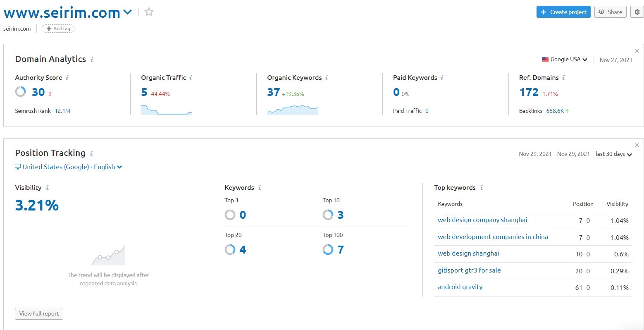Viewport: 644px width, 330px height.
Task: Show info icon next to Organic Keywords
Action: (327, 78)
